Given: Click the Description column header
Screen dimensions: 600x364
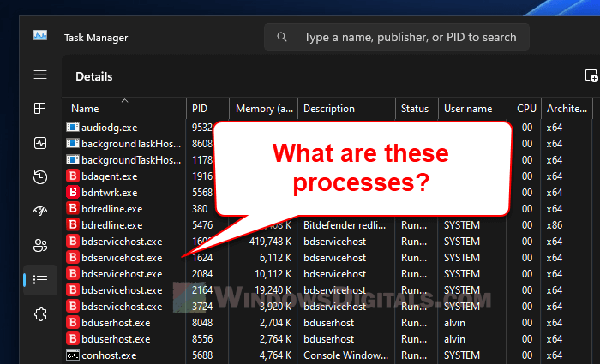Looking at the screenshot, I should tap(328, 109).
